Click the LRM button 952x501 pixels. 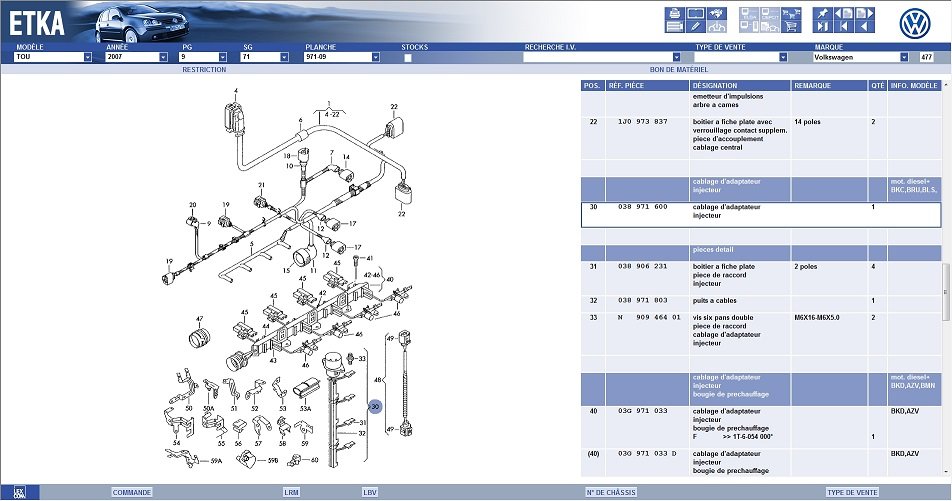point(291,492)
